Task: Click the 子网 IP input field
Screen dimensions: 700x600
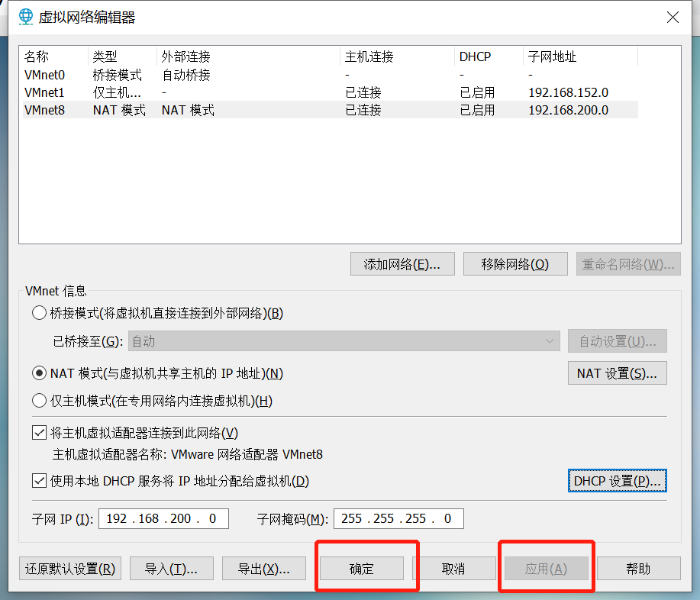Action: [x=163, y=518]
